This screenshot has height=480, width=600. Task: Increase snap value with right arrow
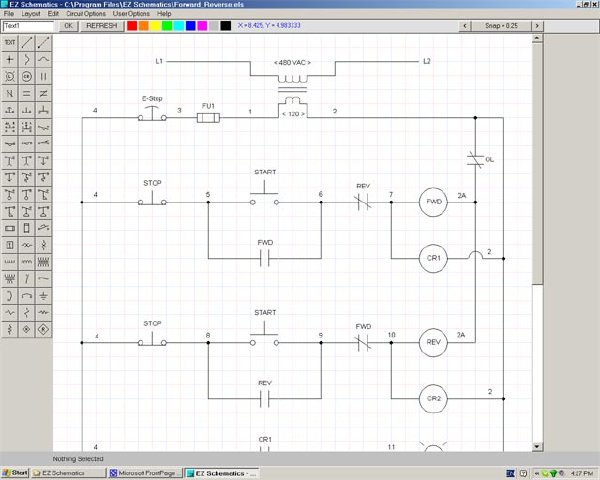click(537, 26)
